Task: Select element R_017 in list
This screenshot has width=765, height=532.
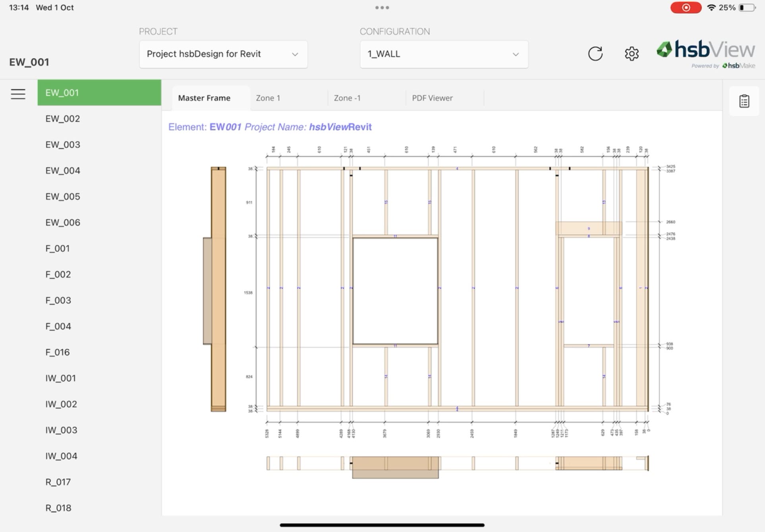Action: [x=58, y=482]
